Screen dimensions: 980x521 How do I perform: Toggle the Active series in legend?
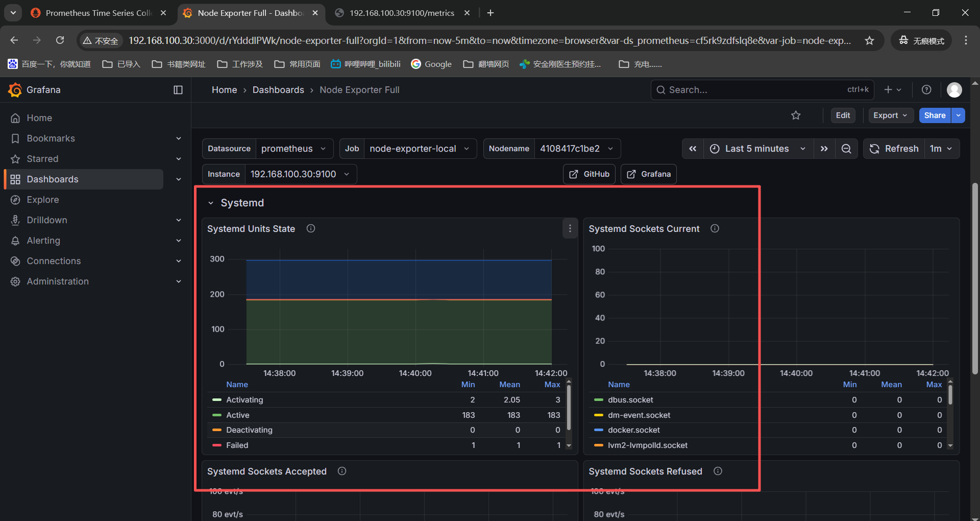(238, 415)
